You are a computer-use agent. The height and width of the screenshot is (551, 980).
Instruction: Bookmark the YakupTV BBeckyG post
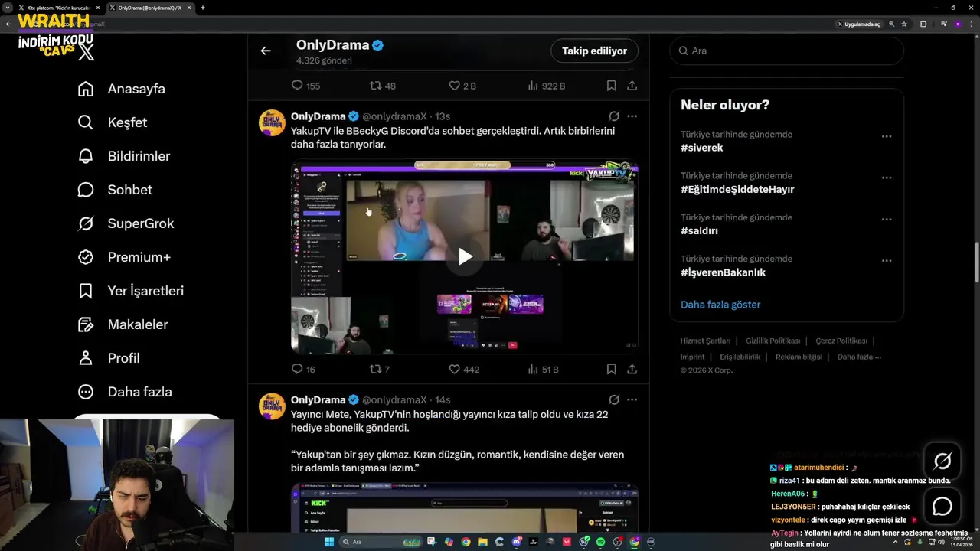(x=611, y=369)
